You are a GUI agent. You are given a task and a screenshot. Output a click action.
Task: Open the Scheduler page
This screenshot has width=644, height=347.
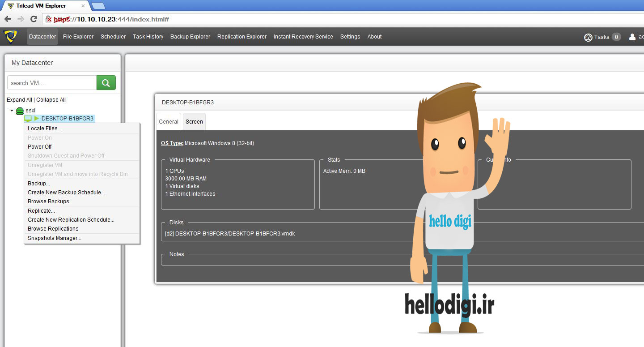[x=113, y=37]
